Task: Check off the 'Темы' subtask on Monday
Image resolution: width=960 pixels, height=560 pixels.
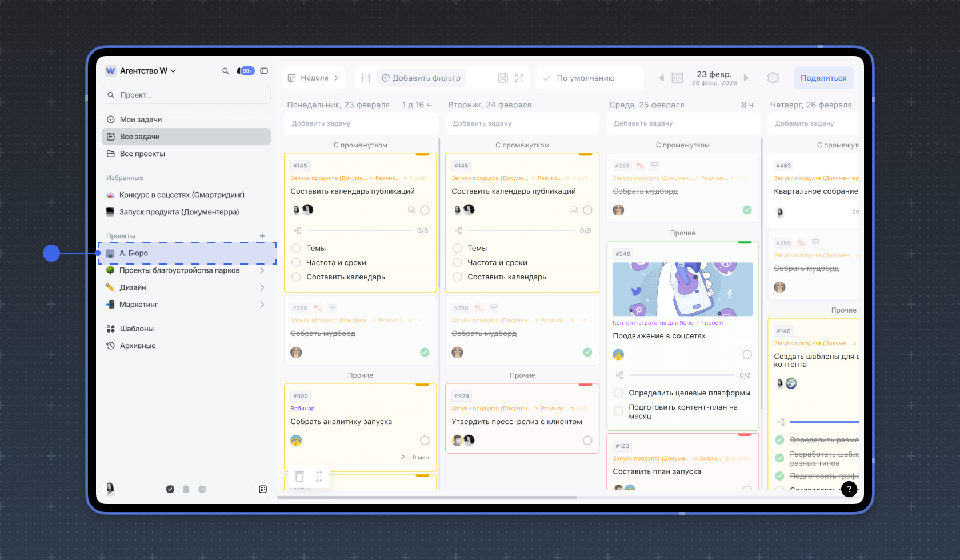Action: coord(296,249)
